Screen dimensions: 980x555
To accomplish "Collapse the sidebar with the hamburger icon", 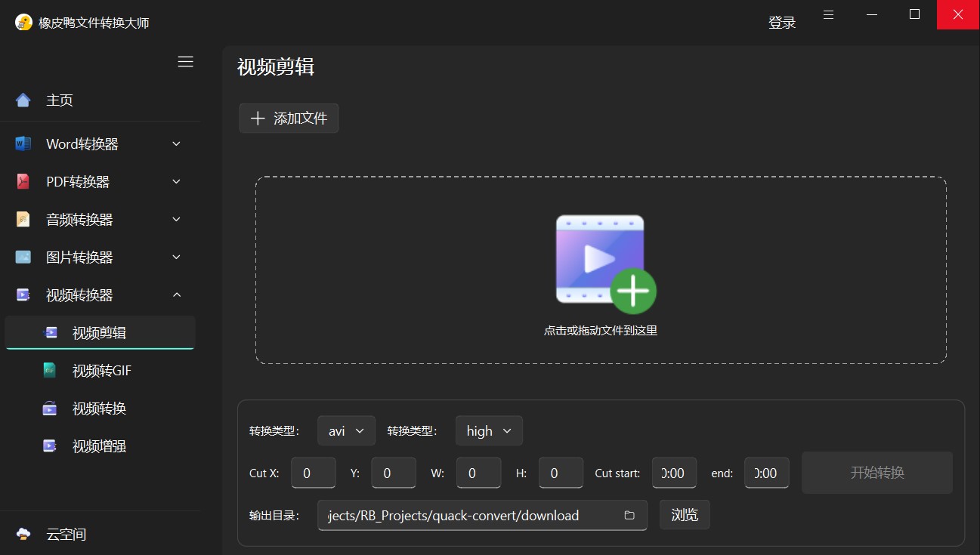I will pyautogui.click(x=185, y=62).
